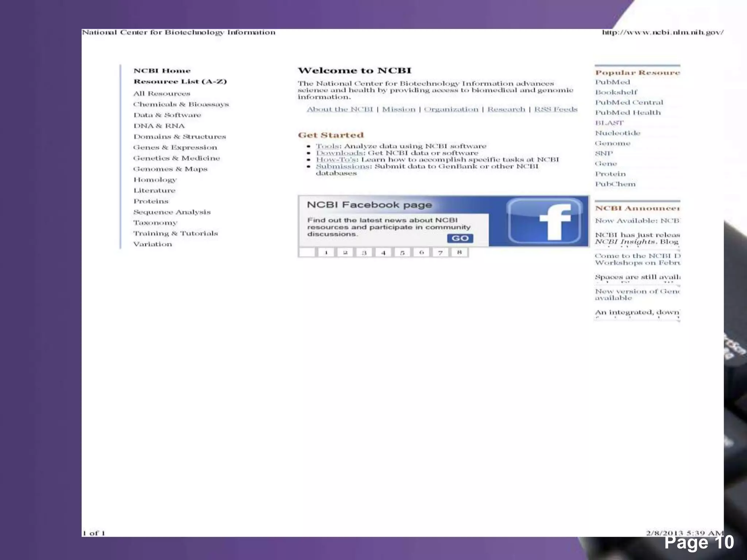The height and width of the screenshot is (560, 747).
Task: Click the Get Started heading
Action: [331, 135]
